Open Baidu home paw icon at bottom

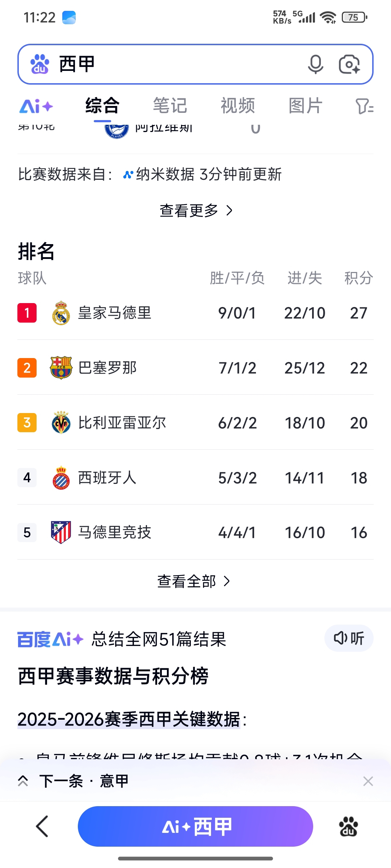click(x=348, y=826)
